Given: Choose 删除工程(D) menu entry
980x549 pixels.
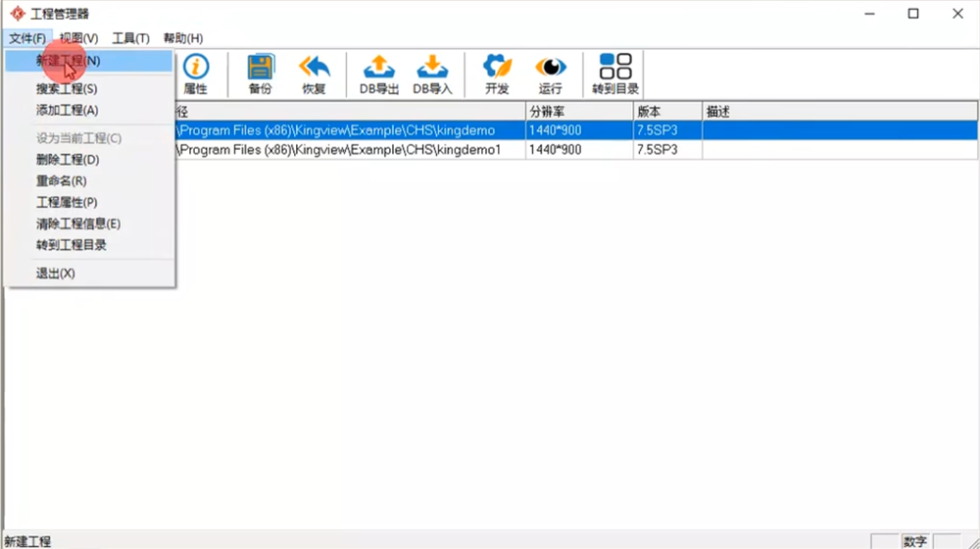Looking at the screenshot, I should (x=89, y=160).
